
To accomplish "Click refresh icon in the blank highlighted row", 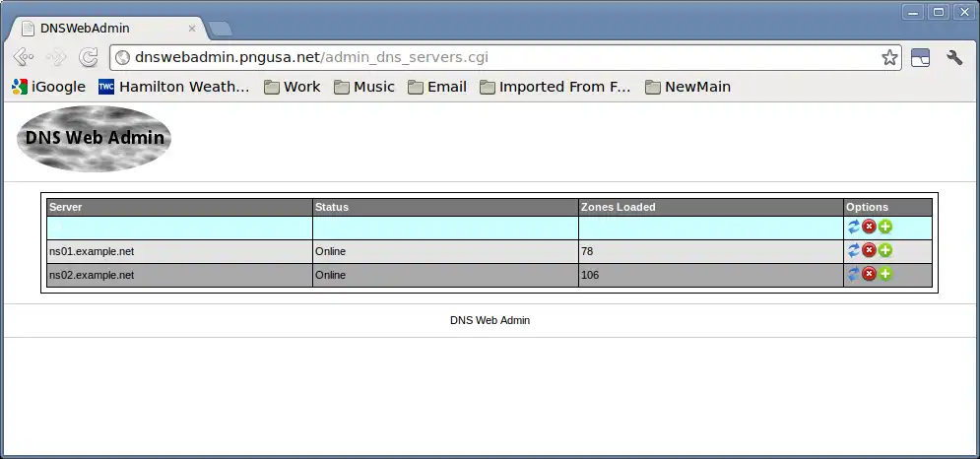I will [854, 227].
